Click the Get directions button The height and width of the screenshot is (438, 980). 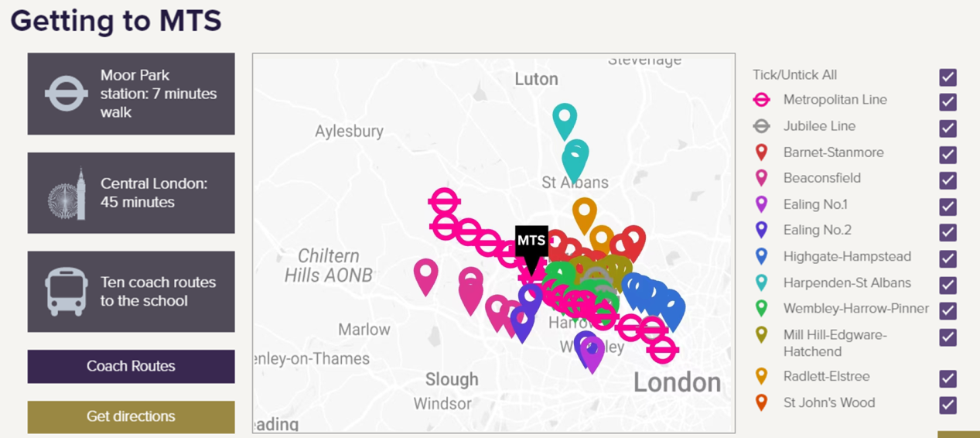tap(131, 416)
